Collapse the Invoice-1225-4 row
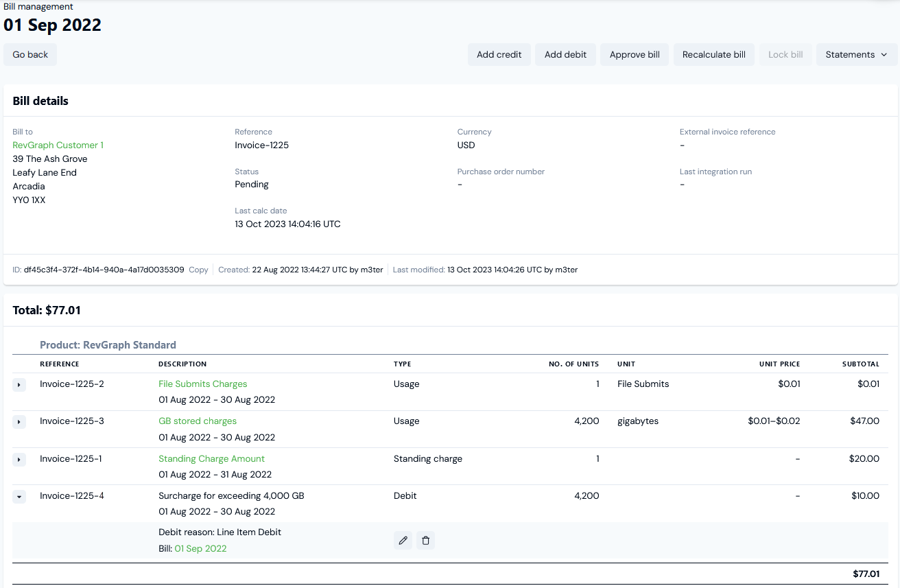This screenshot has height=588, width=900. point(19,496)
